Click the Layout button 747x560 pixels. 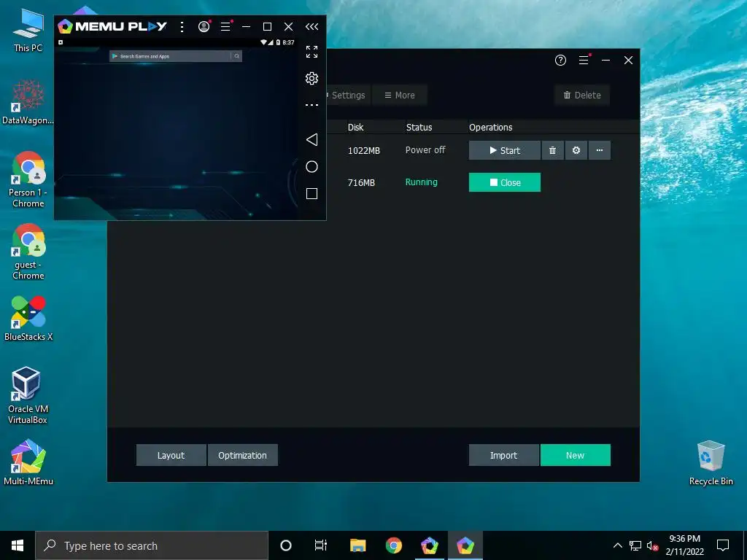(171, 455)
